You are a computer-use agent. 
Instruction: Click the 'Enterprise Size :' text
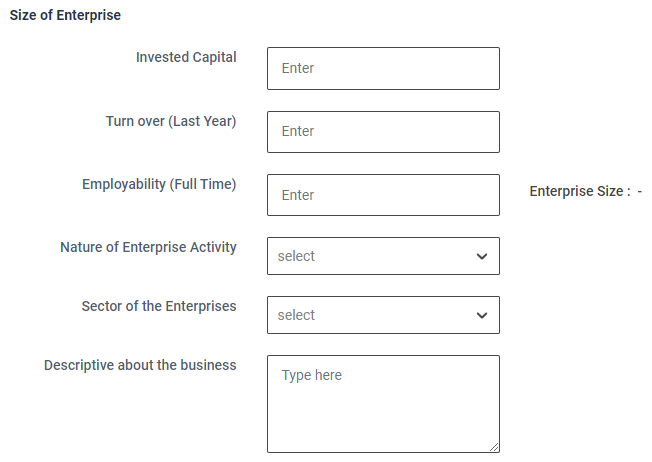tap(580, 191)
